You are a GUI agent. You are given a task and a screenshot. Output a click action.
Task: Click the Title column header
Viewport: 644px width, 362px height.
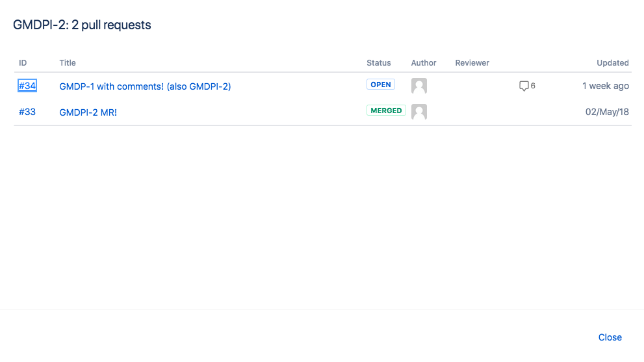(68, 63)
